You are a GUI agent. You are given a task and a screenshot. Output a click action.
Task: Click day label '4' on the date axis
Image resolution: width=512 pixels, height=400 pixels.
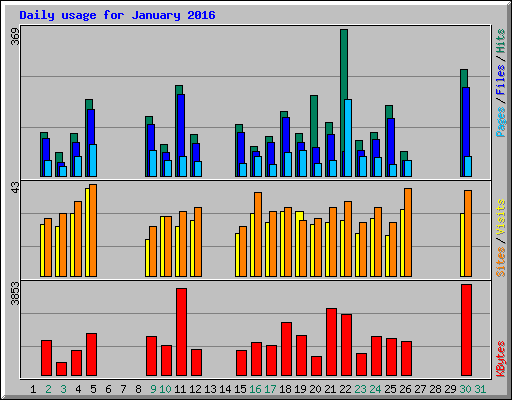coord(78,389)
